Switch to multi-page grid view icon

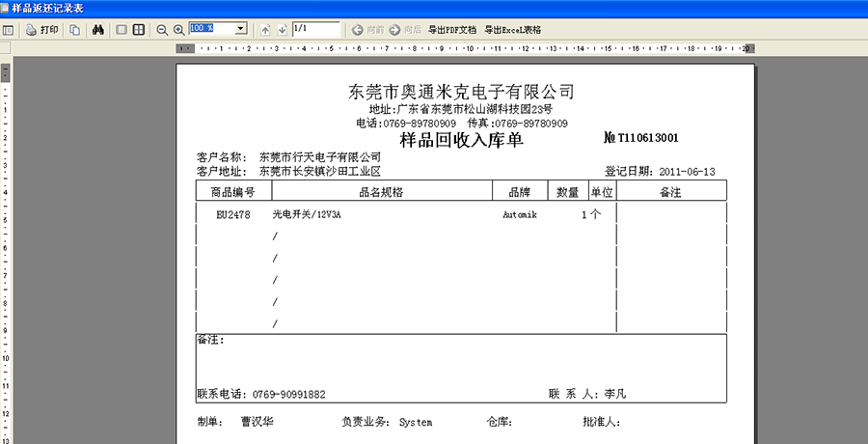click(x=138, y=30)
